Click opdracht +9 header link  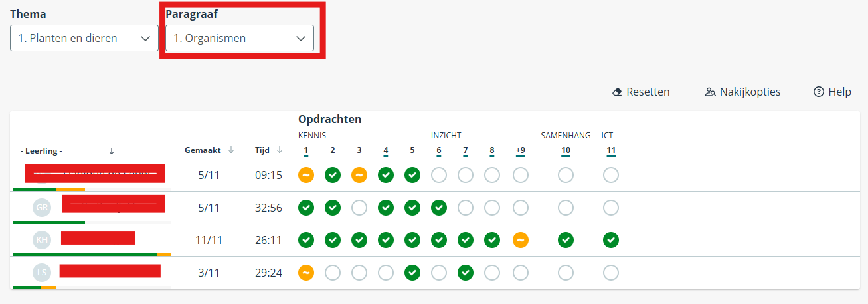coord(521,151)
